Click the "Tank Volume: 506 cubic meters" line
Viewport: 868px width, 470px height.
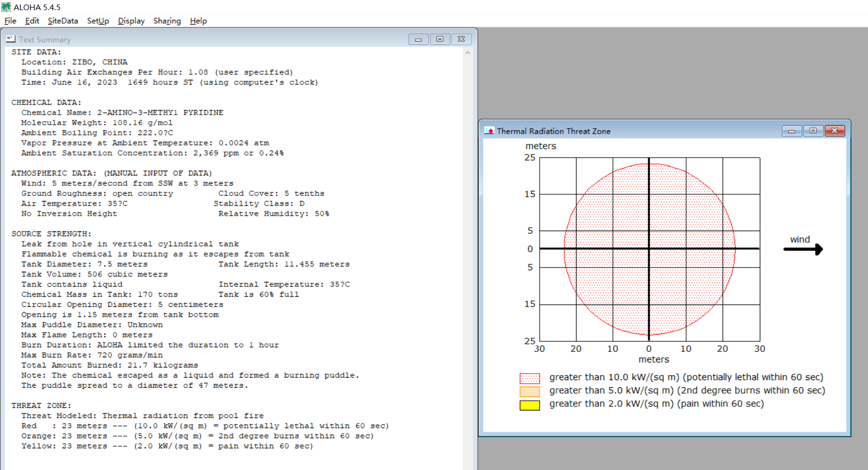(94, 274)
